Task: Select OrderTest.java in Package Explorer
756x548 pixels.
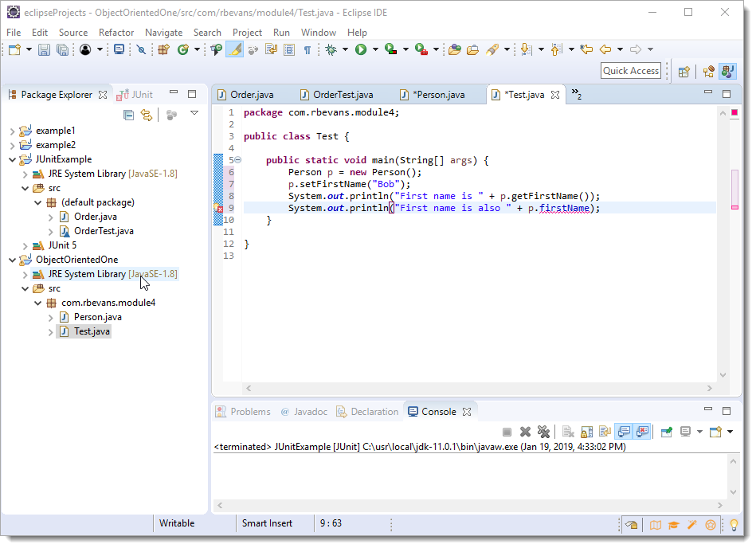Action: coord(104,231)
